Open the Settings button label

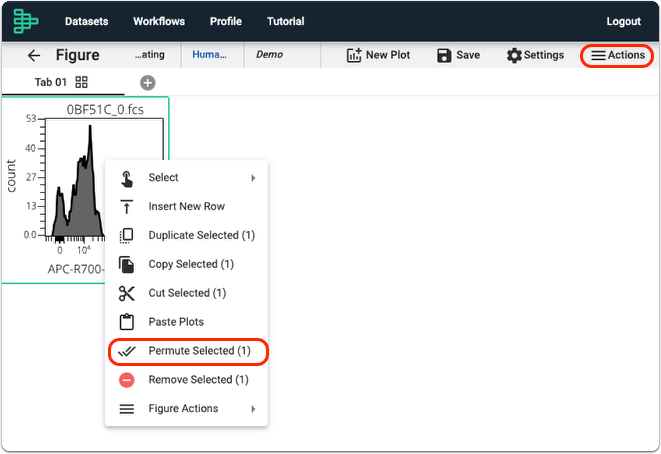tap(544, 55)
